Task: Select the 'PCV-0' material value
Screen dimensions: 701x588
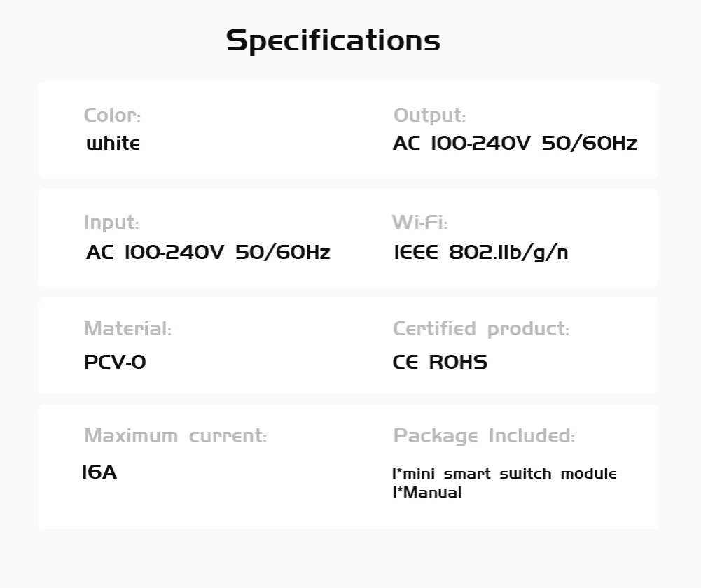Action: point(115,363)
